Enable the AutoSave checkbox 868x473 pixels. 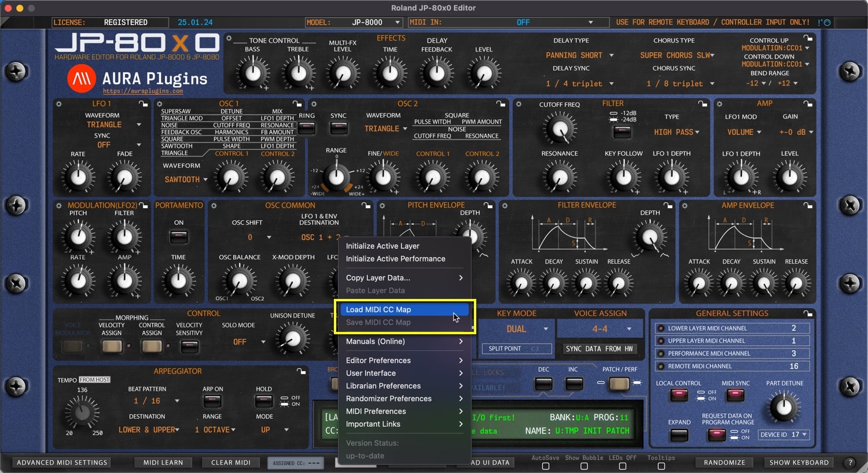click(x=545, y=466)
